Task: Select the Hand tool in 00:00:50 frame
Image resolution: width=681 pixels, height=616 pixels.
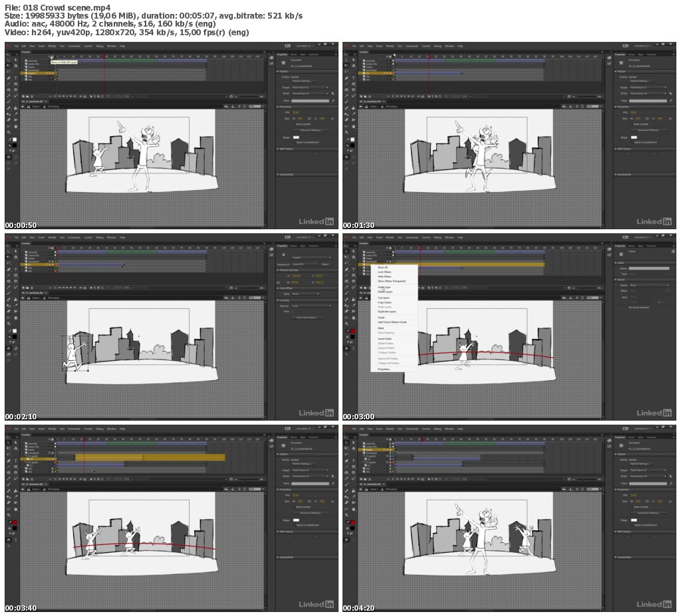Action: [16, 126]
